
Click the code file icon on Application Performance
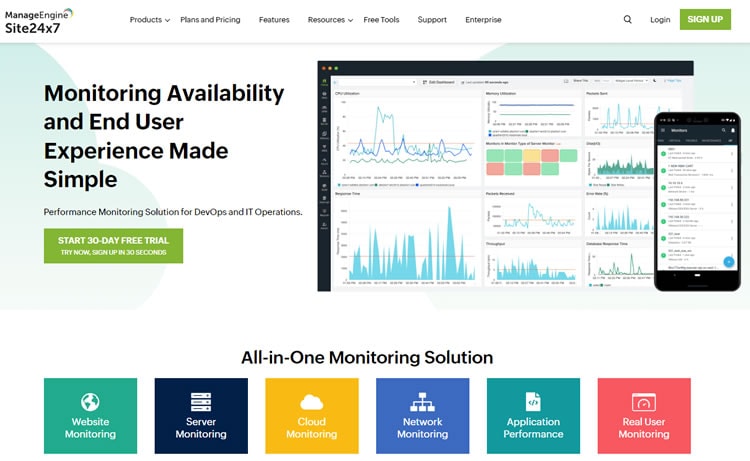tap(533, 402)
